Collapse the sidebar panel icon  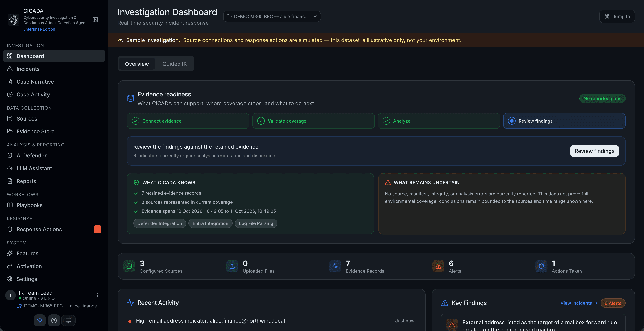95,20
